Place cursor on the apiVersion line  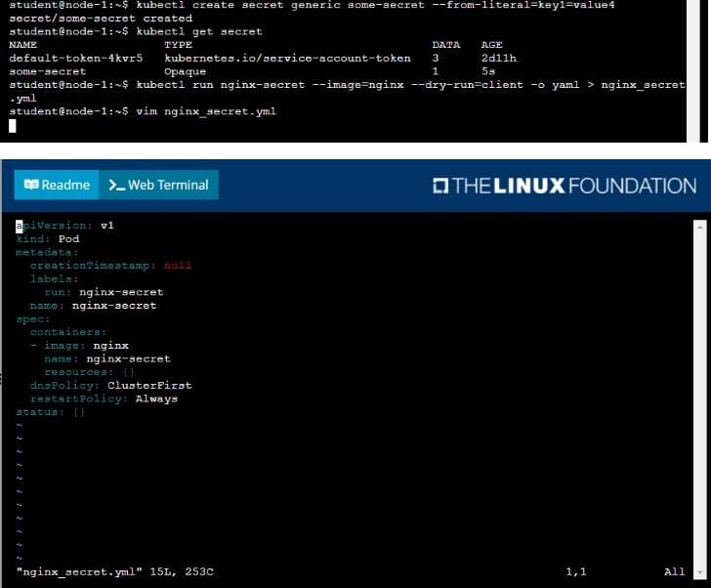tap(64, 225)
